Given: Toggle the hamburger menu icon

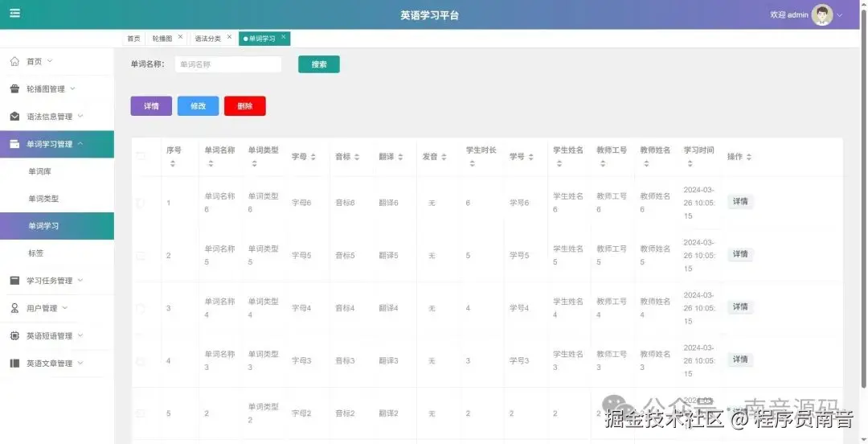Looking at the screenshot, I should point(15,14).
